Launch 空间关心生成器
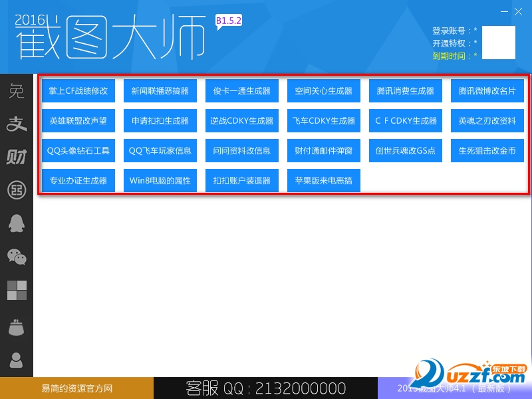Screen dimensions: 532x399 pyautogui.click(x=324, y=90)
